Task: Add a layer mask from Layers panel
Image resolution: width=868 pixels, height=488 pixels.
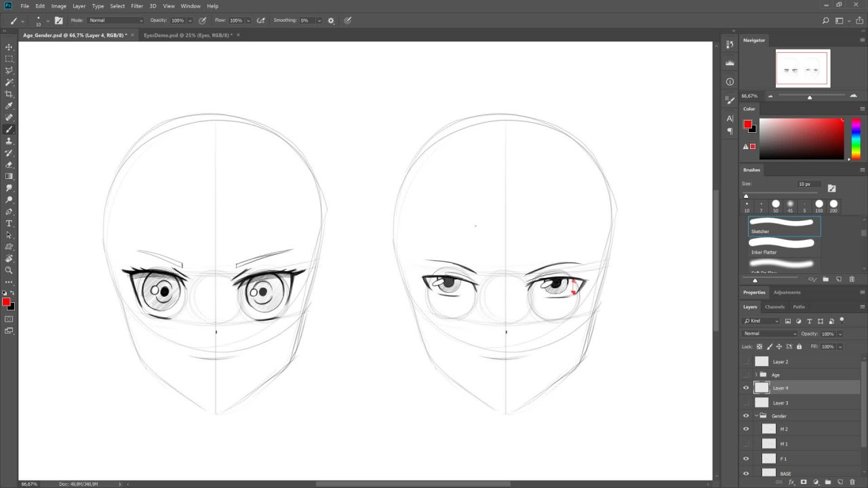Action: (804, 483)
